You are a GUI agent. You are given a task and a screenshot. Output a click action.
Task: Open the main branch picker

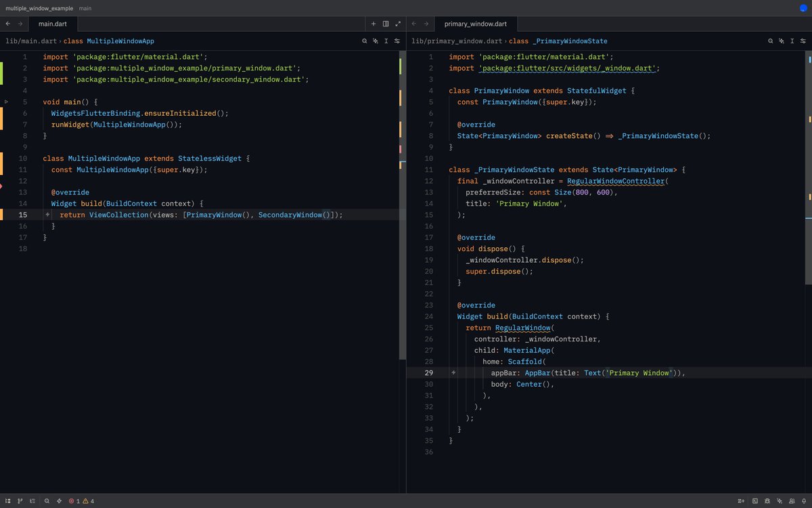85,8
